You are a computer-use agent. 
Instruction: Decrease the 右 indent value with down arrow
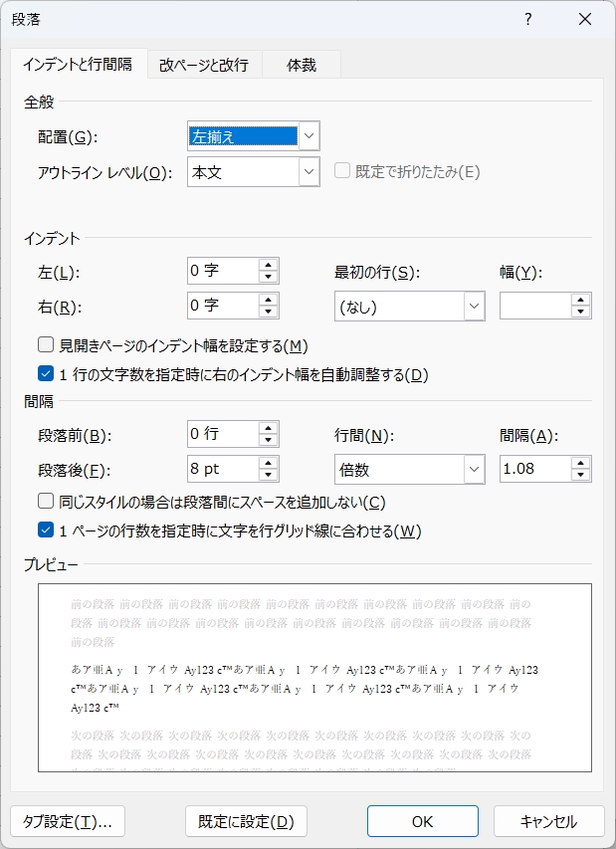[x=268, y=312]
